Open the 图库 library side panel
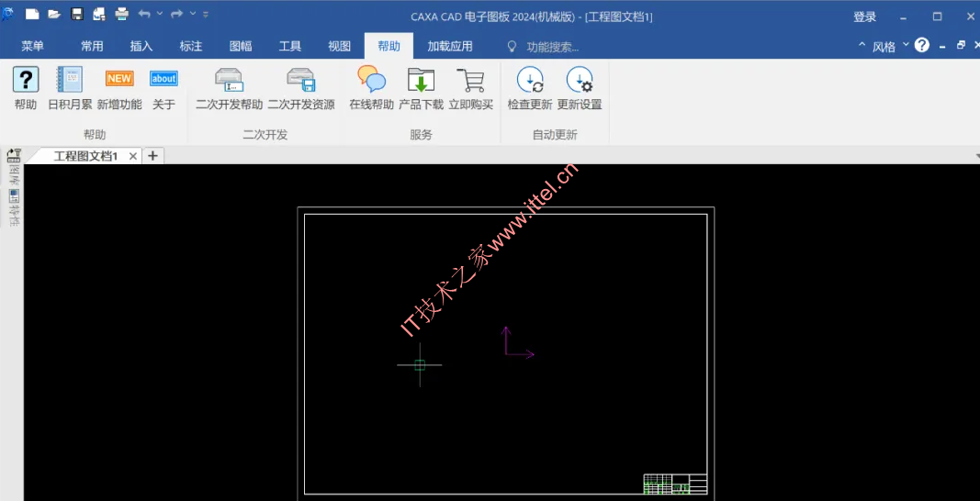 pyautogui.click(x=14, y=167)
